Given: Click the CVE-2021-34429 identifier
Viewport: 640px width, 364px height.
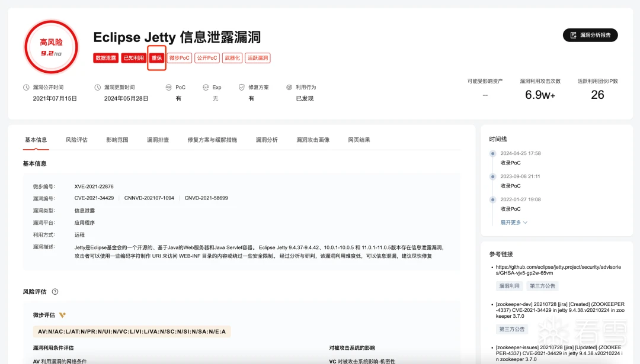Looking at the screenshot, I should point(94,198).
